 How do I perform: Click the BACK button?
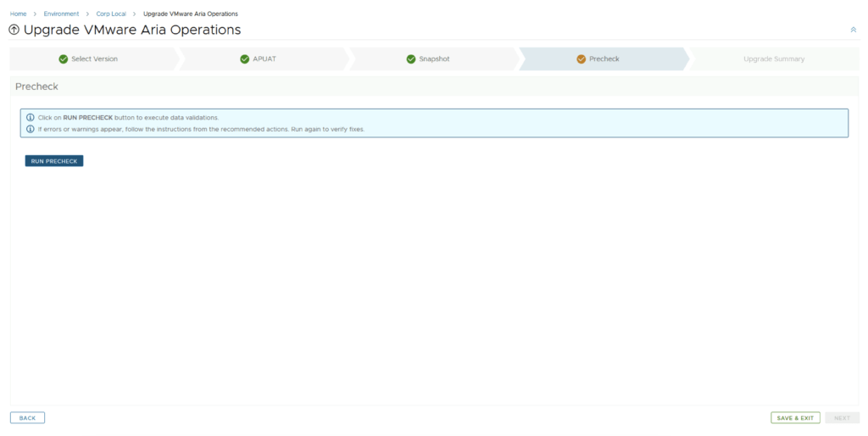click(27, 418)
